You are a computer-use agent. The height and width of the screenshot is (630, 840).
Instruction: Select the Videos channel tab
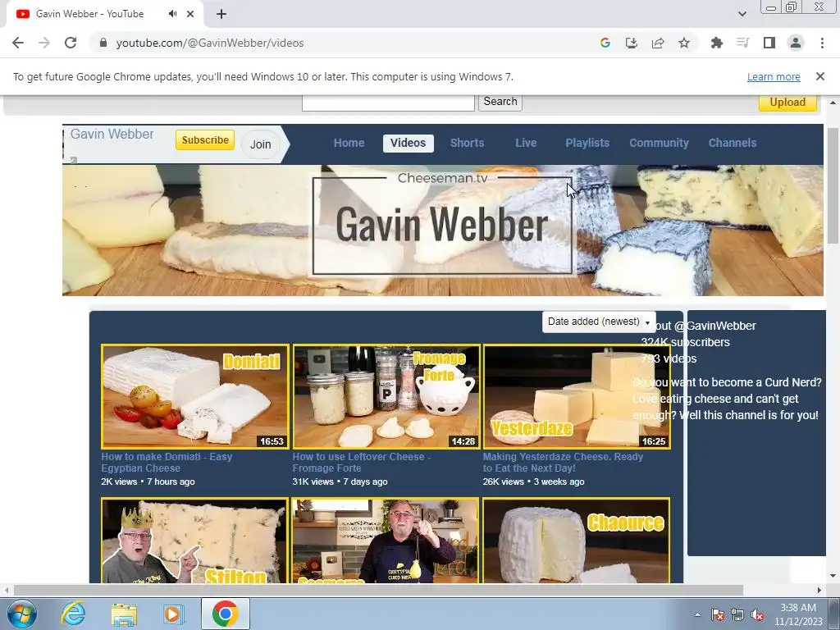409,143
